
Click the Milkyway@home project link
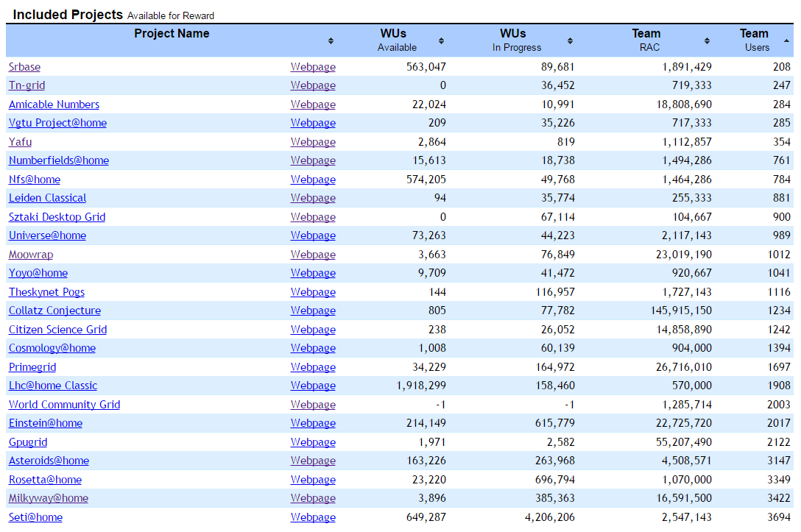49,498
